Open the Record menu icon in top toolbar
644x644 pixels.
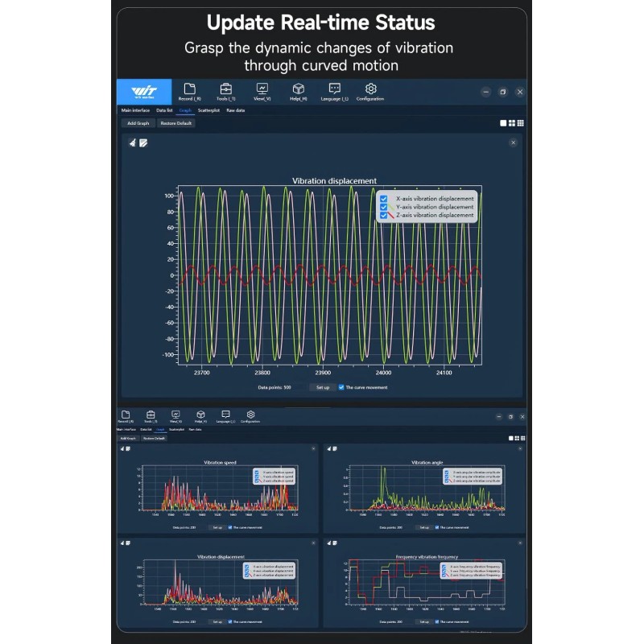189,89
